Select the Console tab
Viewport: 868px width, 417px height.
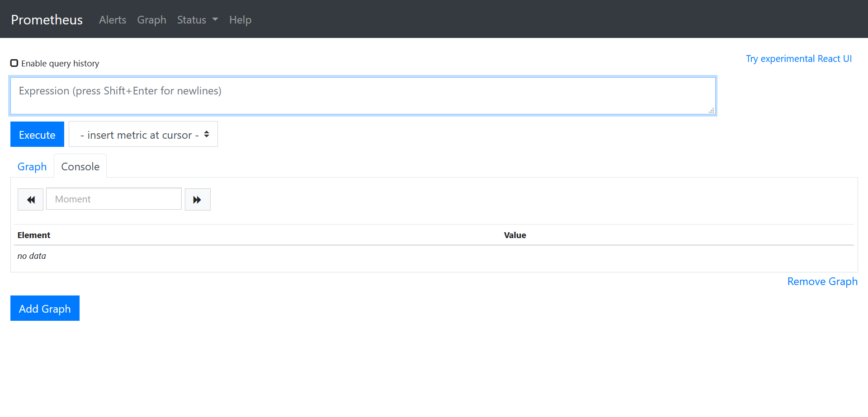80,167
